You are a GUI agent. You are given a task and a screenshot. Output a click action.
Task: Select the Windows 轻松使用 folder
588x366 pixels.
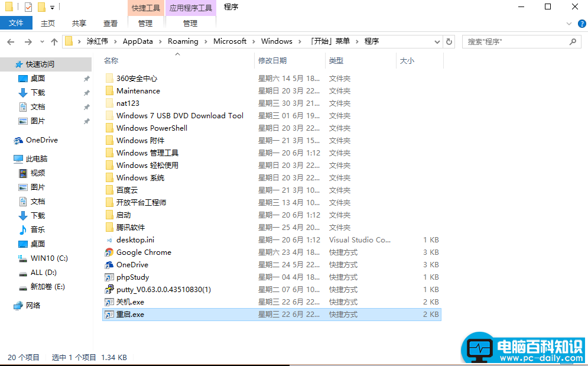(x=271, y=165)
